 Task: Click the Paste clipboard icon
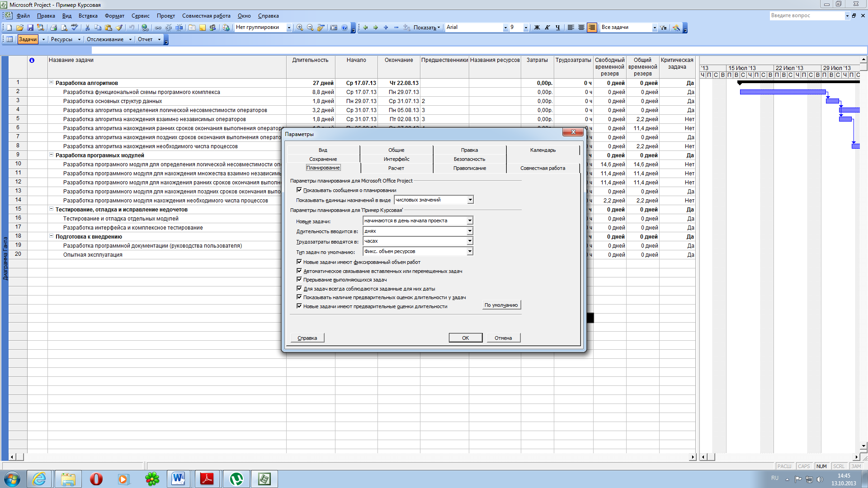click(x=108, y=28)
